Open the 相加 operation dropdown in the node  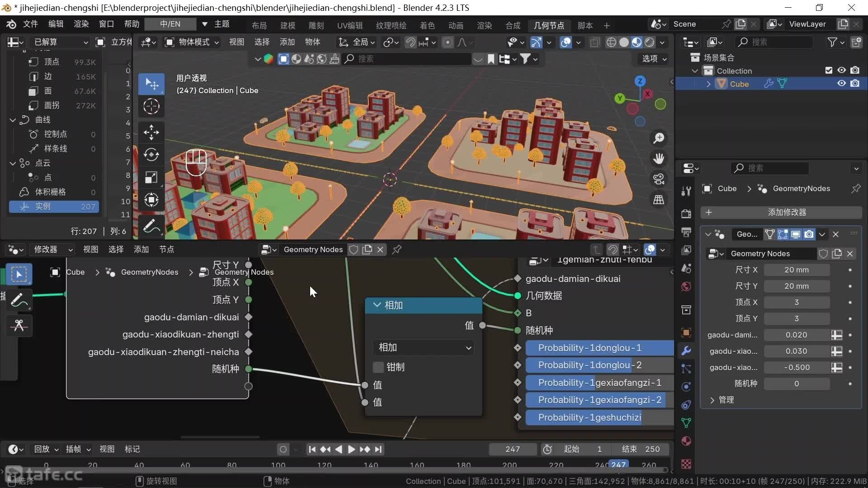point(424,347)
